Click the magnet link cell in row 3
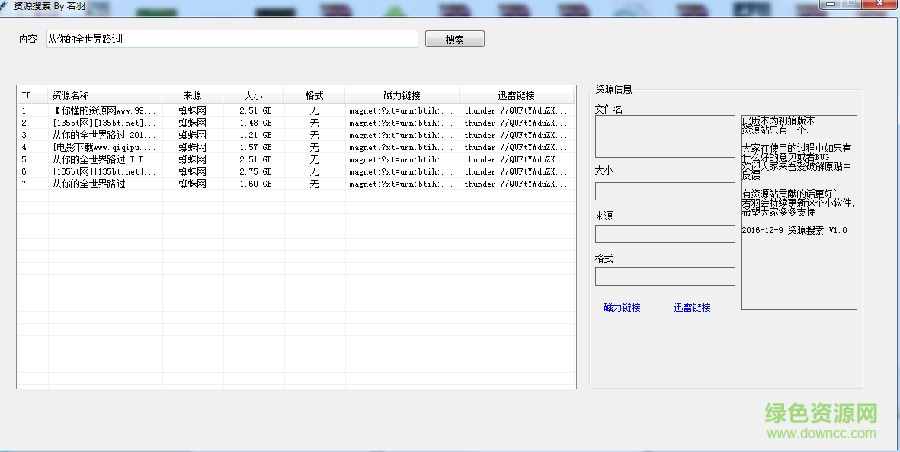 point(402,135)
